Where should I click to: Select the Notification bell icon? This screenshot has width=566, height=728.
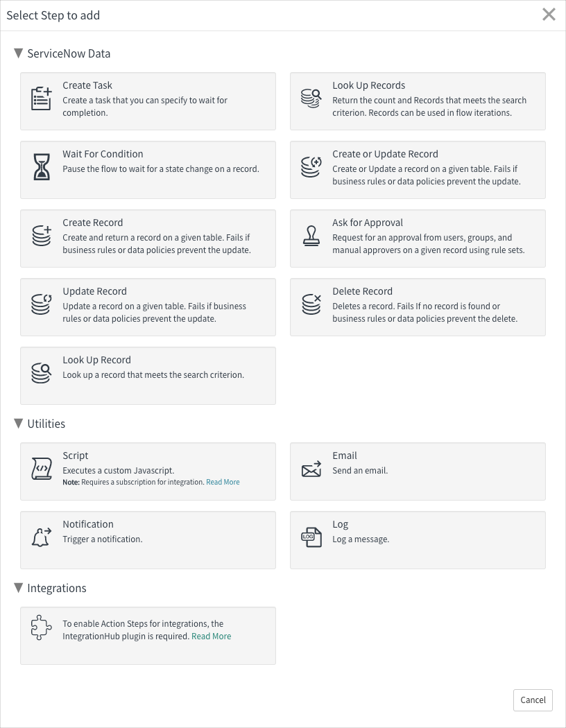click(x=42, y=536)
